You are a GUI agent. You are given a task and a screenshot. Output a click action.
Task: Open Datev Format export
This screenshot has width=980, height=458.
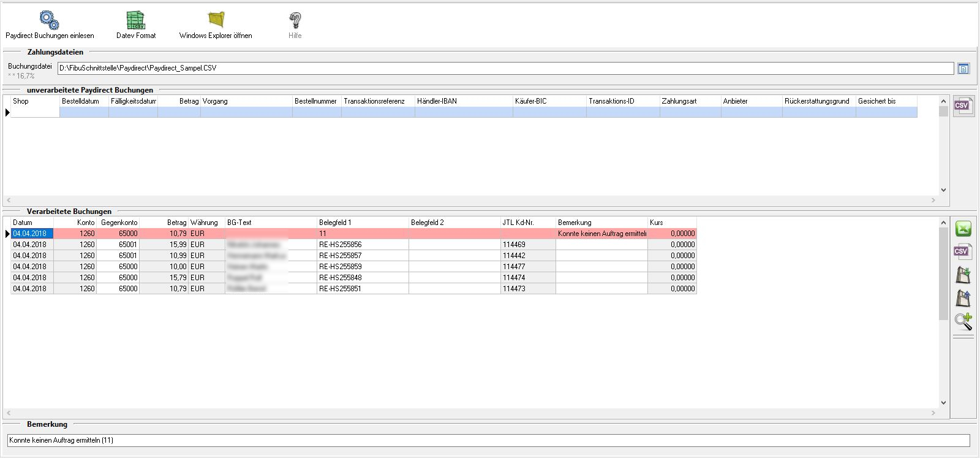coord(135,20)
